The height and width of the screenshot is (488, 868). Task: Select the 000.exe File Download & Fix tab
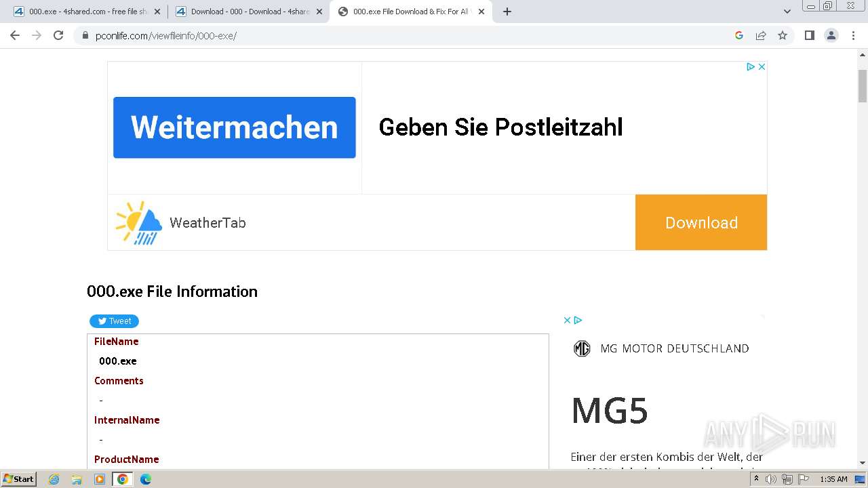coord(411,12)
